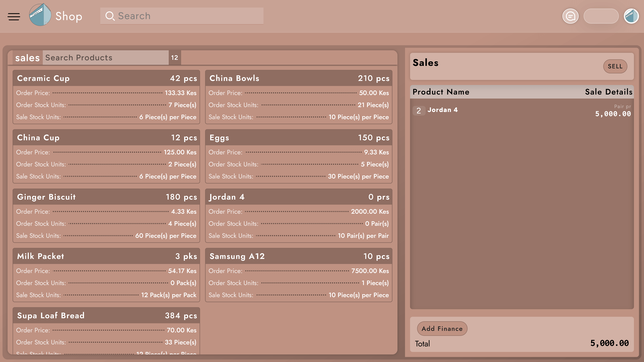Open the chat messages icon

570,16
